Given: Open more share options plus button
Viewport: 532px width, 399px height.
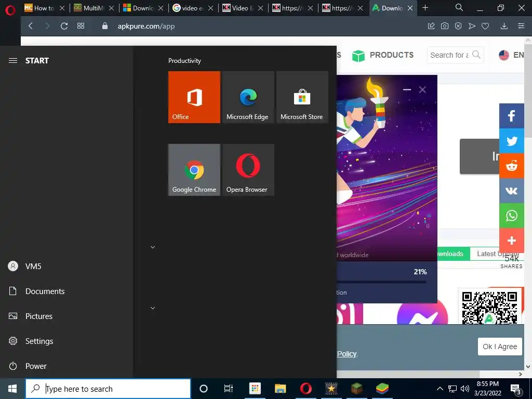Looking at the screenshot, I should click(x=512, y=241).
